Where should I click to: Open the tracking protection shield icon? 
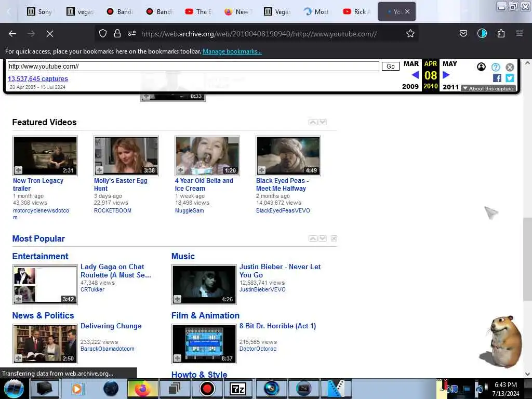[x=103, y=33]
